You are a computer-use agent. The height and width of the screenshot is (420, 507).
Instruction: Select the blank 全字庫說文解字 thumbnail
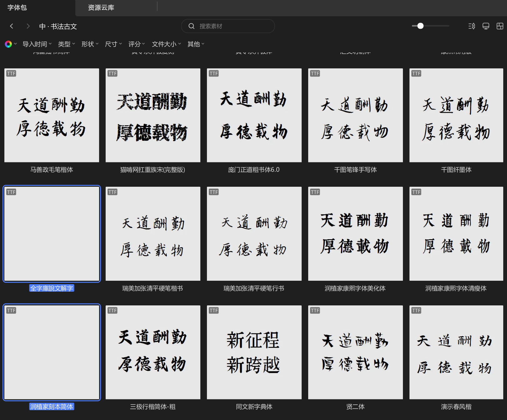[52, 234]
